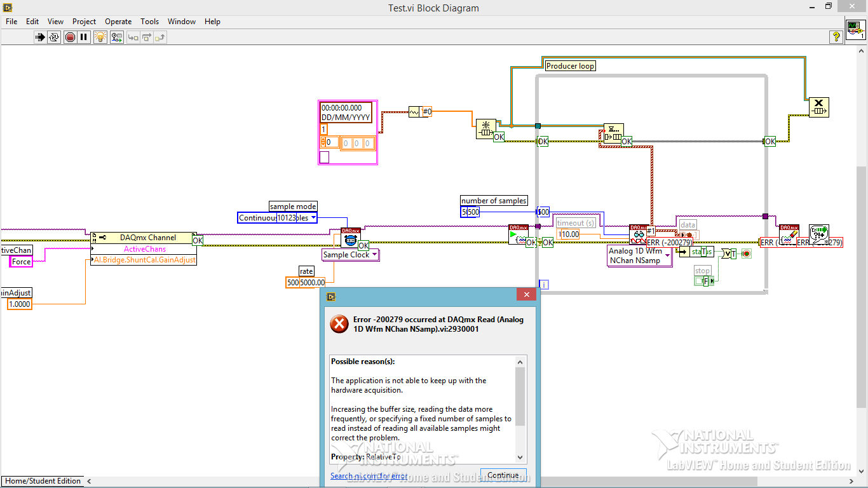
Task: Toggle Highlight Execution lightbulb
Action: pos(100,37)
